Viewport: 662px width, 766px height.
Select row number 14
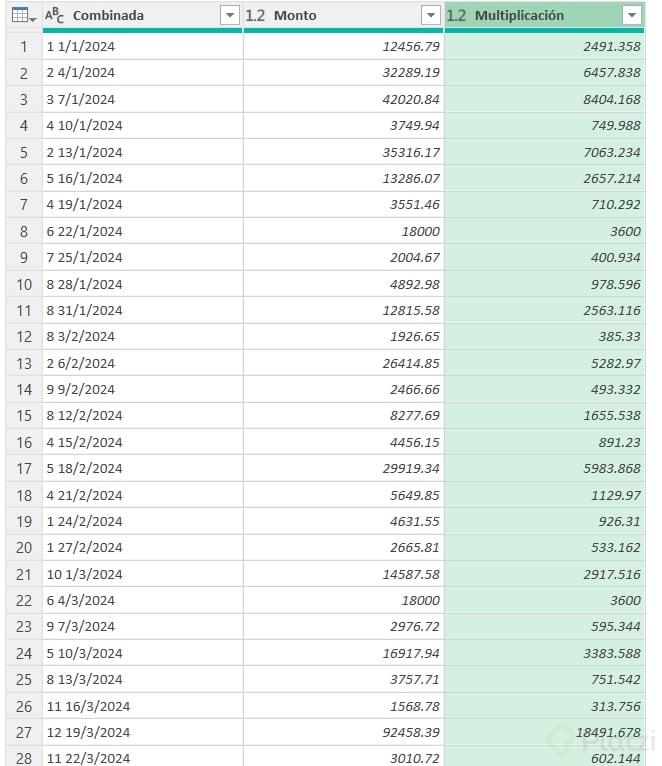pyautogui.click(x=23, y=390)
